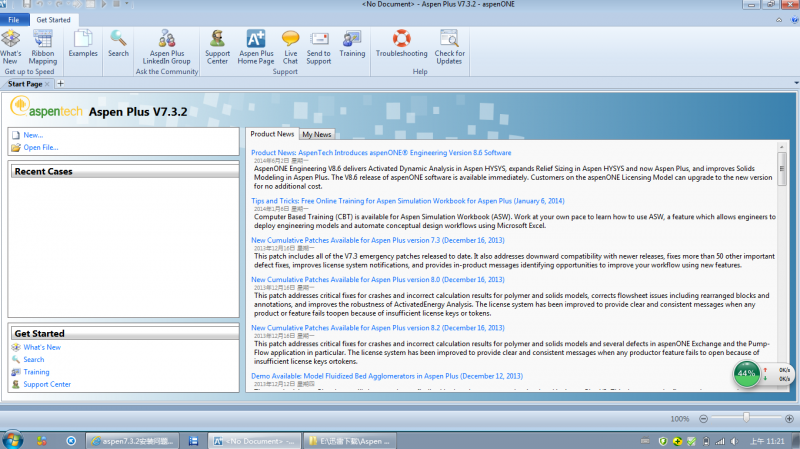The height and width of the screenshot is (449, 800).
Task: Open the Examples ribbon button
Action: pos(83,43)
